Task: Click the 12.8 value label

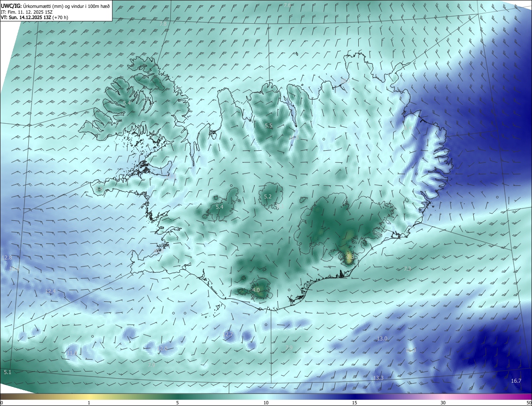Action: click(7, 257)
